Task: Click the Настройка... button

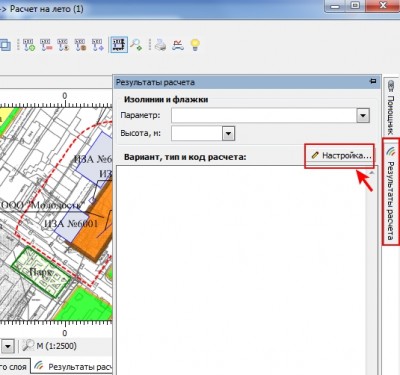Action: pyautogui.click(x=340, y=156)
